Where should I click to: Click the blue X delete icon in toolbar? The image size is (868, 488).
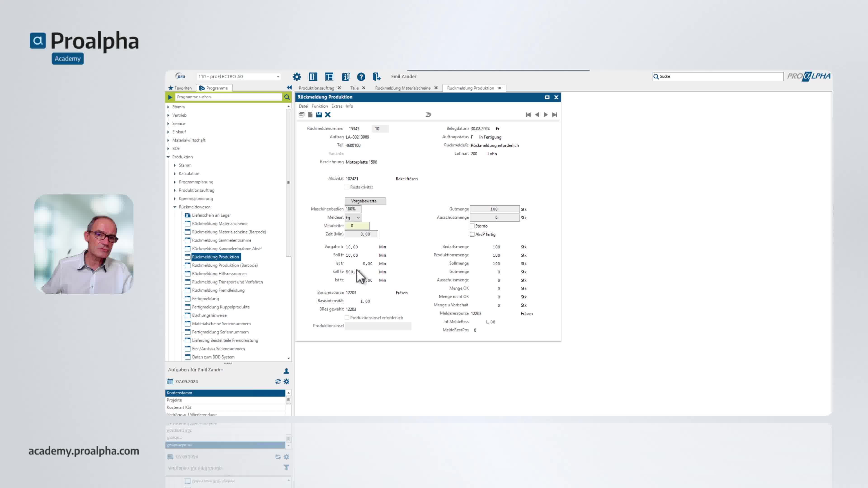click(328, 115)
